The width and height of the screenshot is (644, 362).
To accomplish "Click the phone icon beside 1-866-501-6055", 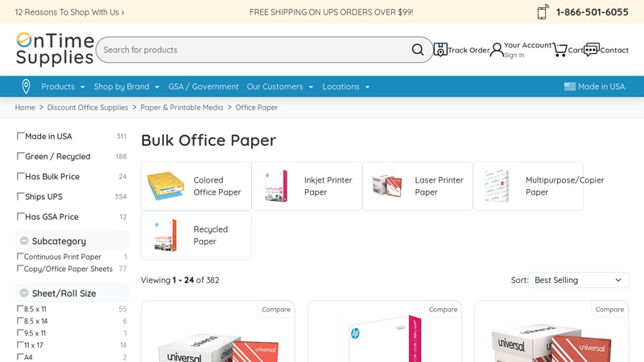I will pyautogui.click(x=543, y=12).
